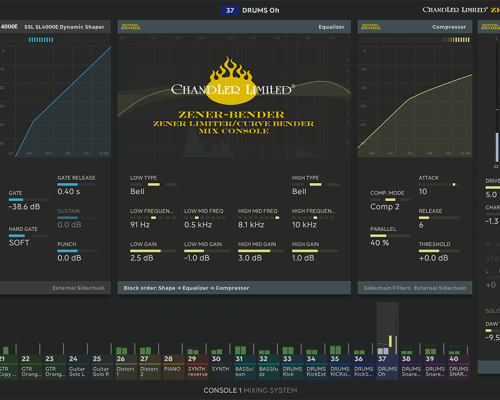Select track 39 DRUMS Snare
This screenshot has width=500, height=400.
435,367
